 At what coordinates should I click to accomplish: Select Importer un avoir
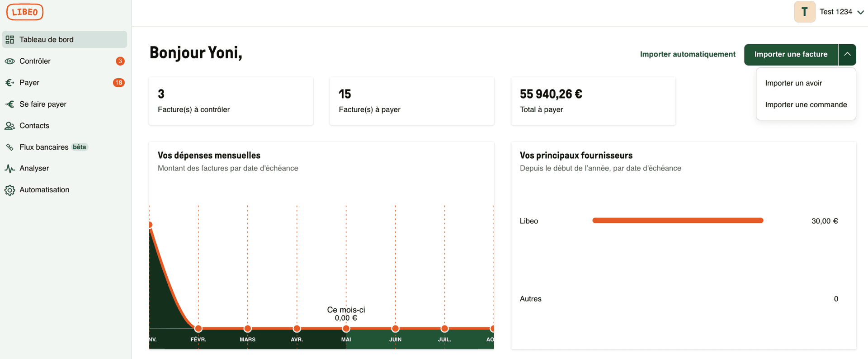pos(793,83)
